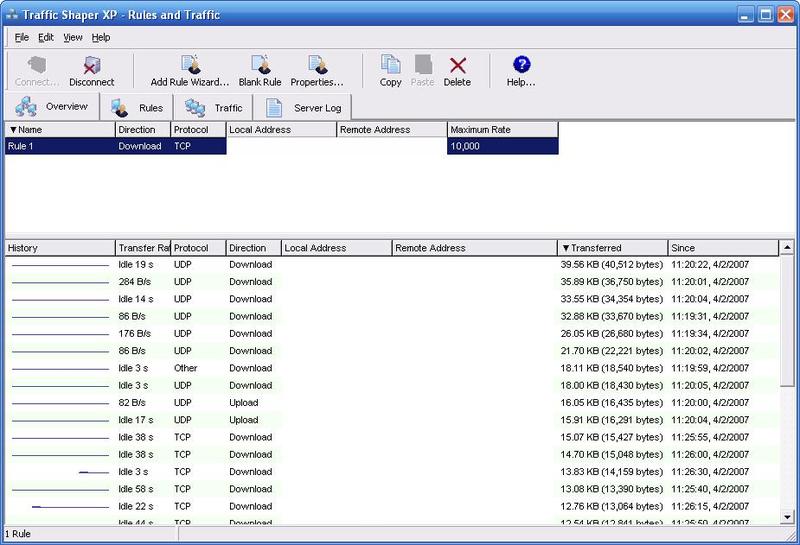Open the File menu
This screenshot has width=800, height=545.
coord(21,37)
